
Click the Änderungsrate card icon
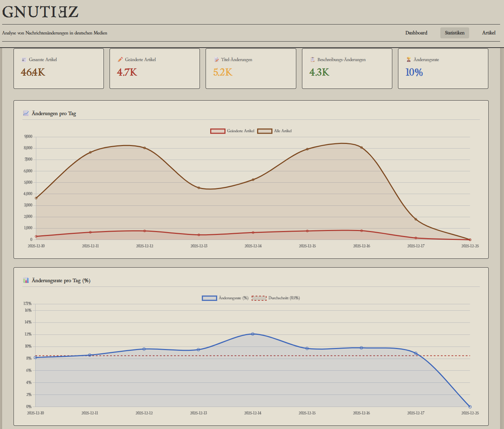tap(409, 60)
